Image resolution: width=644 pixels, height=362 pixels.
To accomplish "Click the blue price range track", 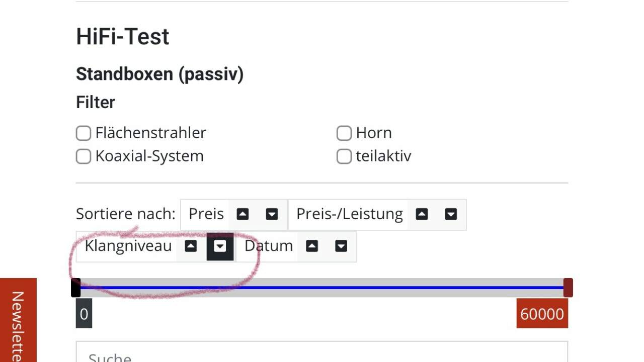I will [x=322, y=288].
